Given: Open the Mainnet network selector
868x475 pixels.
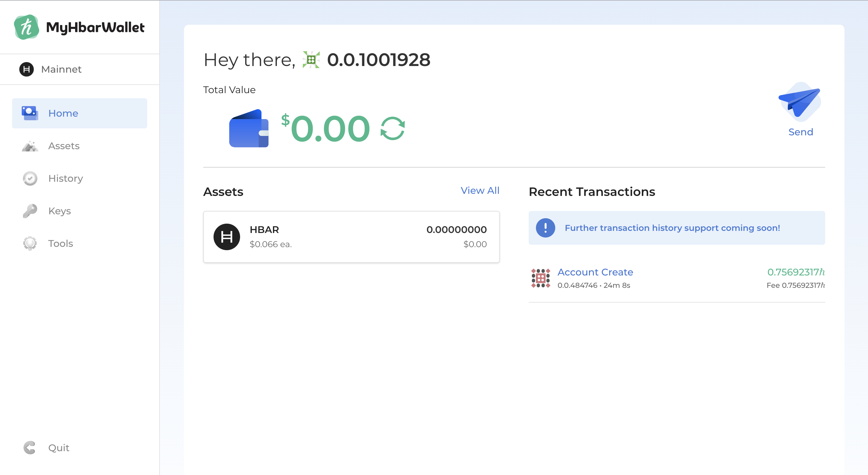Looking at the screenshot, I should pos(61,69).
